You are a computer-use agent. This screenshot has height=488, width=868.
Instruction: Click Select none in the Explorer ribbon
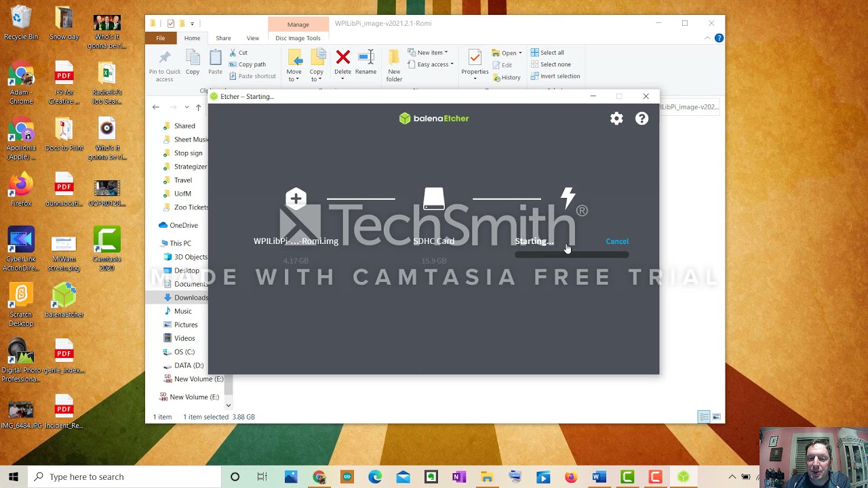tap(551, 64)
